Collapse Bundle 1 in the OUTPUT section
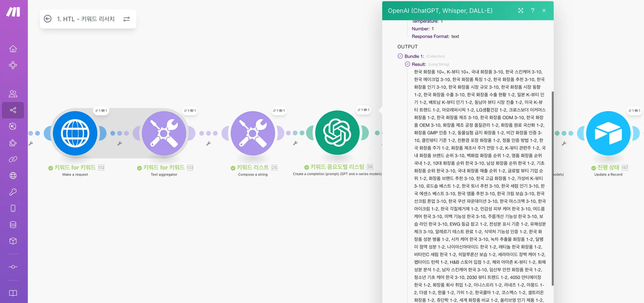 [x=401, y=56]
